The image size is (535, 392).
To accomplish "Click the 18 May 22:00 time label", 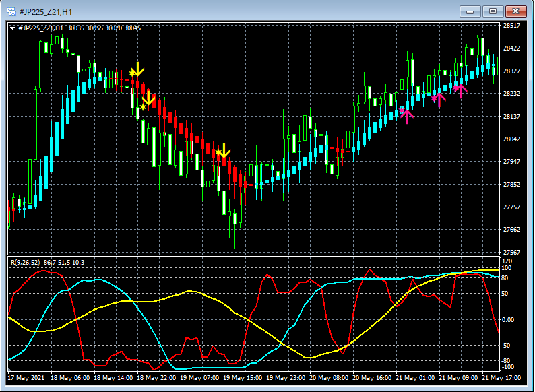I will 156,378.
